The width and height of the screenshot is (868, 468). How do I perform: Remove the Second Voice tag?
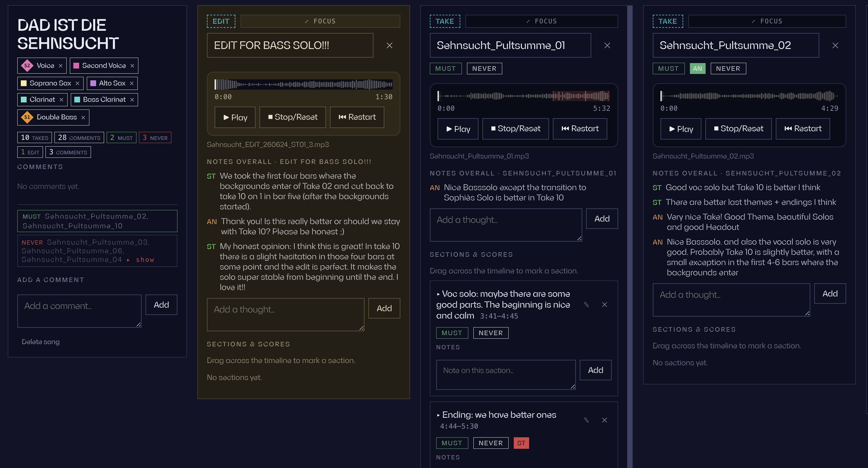132,66
